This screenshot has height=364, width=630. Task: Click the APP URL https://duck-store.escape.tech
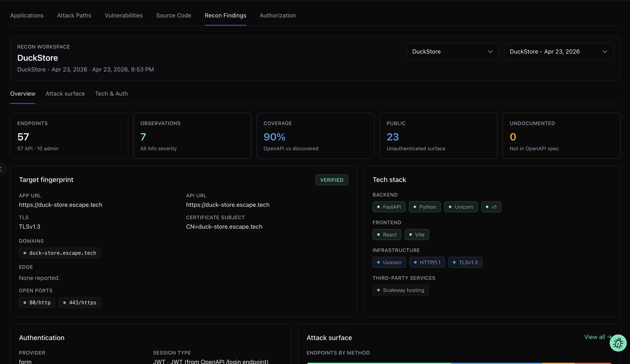point(61,205)
